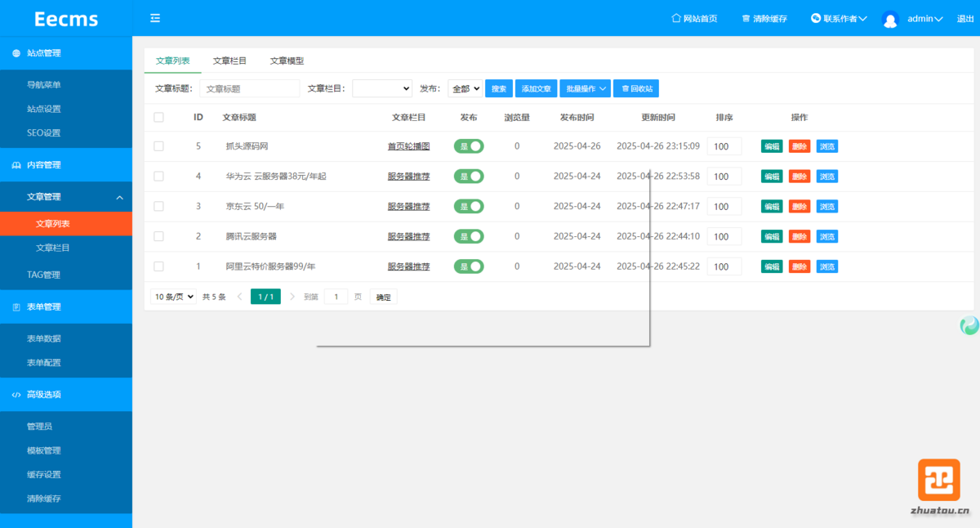Viewport: 980px width, 528px height.
Task: Click 删除 for 腾讯云服务器 row
Action: 800,237
